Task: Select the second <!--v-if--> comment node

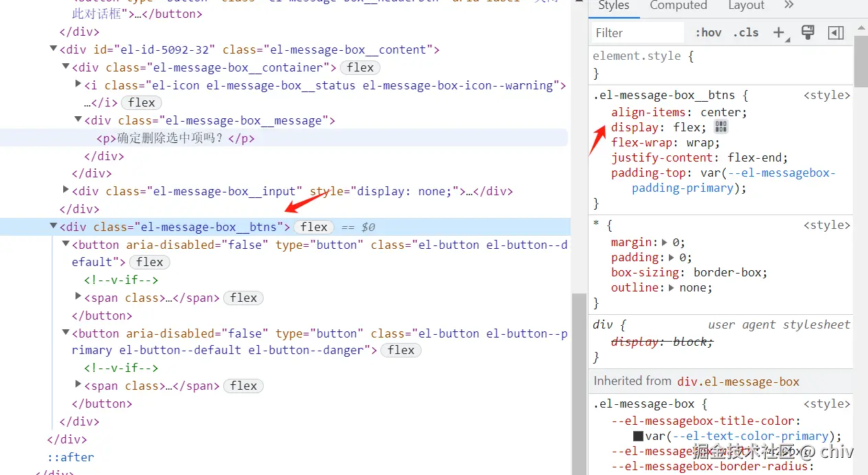Action: [x=121, y=368]
